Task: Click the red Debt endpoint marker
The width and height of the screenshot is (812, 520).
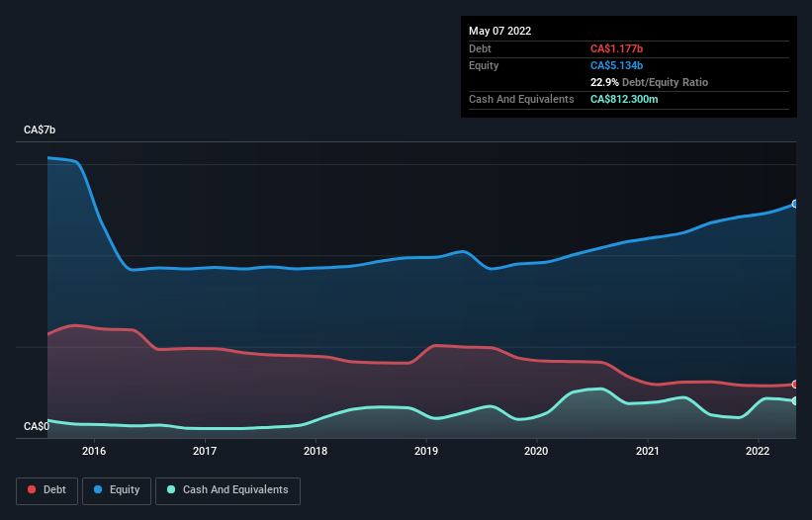Action: pyautogui.click(x=795, y=385)
